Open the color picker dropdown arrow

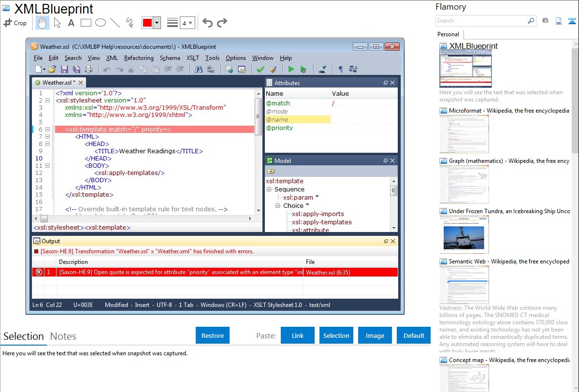[x=157, y=23]
